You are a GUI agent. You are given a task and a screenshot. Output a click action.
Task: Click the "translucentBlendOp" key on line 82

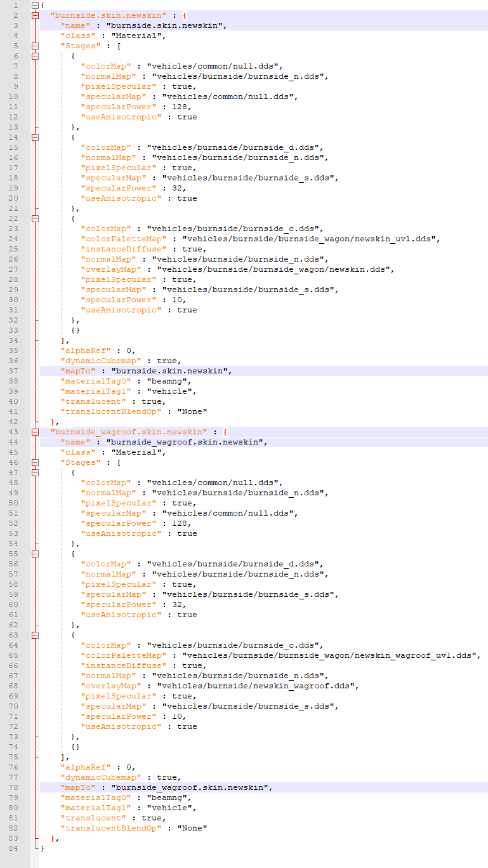pyautogui.click(x=112, y=828)
